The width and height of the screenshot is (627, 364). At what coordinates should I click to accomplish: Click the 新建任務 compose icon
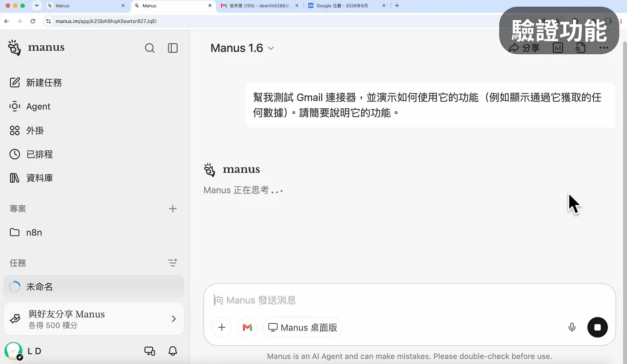pyautogui.click(x=15, y=82)
